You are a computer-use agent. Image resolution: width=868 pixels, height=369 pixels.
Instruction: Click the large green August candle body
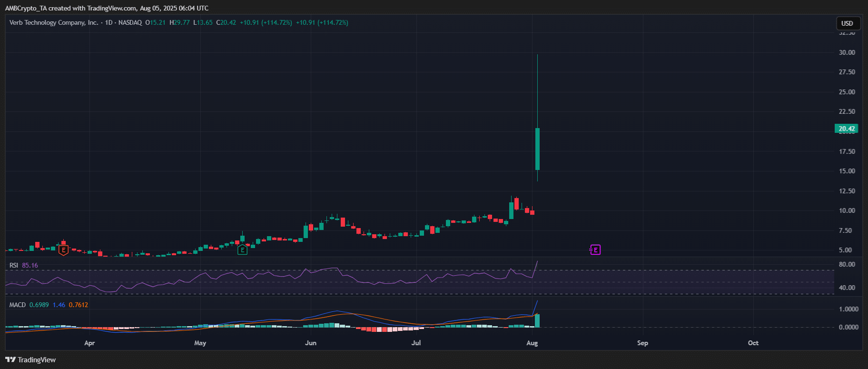point(537,149)
